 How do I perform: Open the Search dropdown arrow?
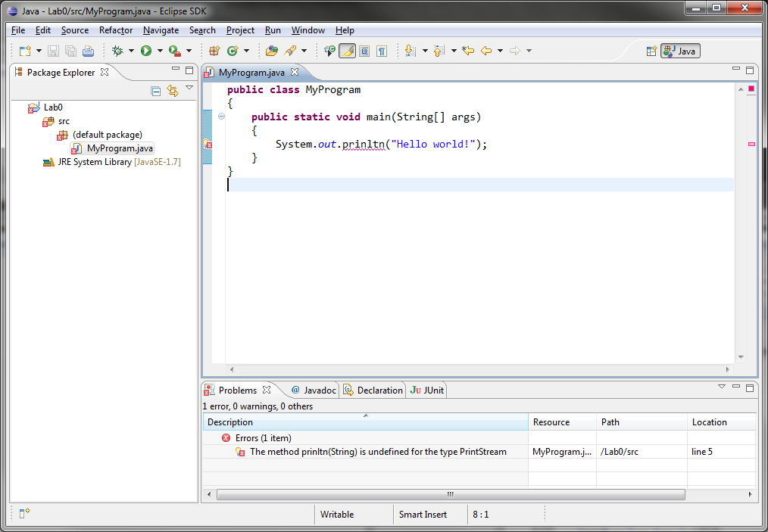click(304, 51)
